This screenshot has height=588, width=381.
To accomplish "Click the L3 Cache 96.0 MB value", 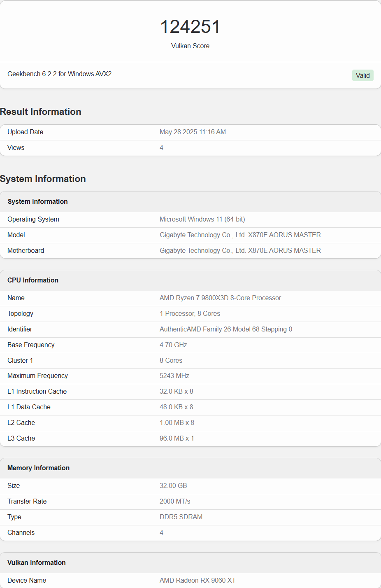I will point(177,439).
